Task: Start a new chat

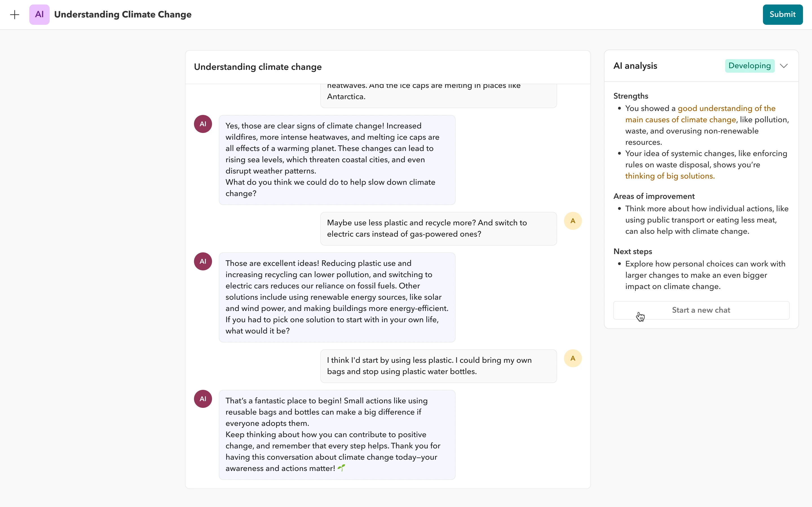Action: [701, 310]
